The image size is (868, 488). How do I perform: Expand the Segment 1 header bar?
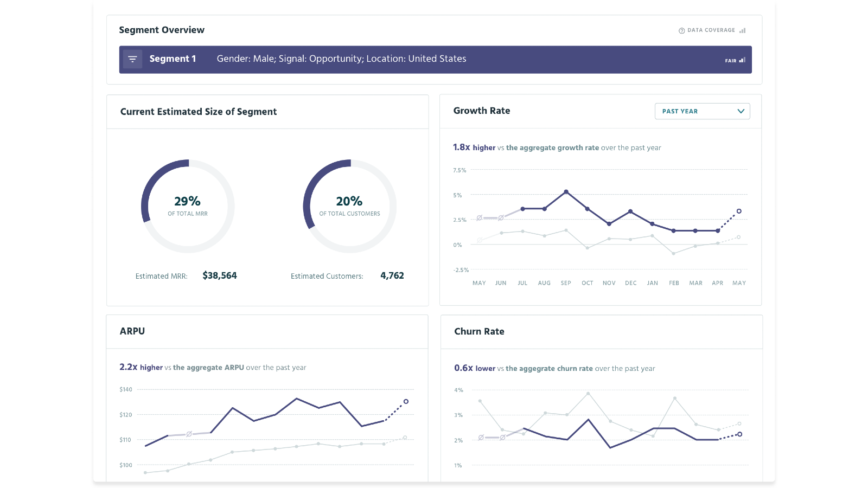coord(435,59)
